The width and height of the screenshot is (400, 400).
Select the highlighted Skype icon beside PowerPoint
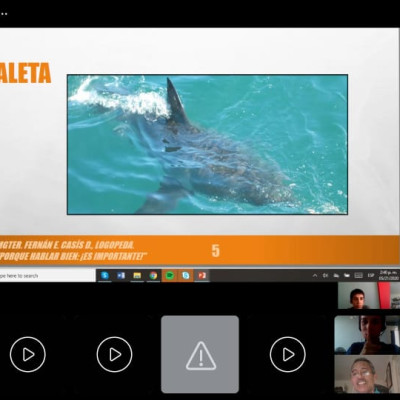(x=186, y=276)
